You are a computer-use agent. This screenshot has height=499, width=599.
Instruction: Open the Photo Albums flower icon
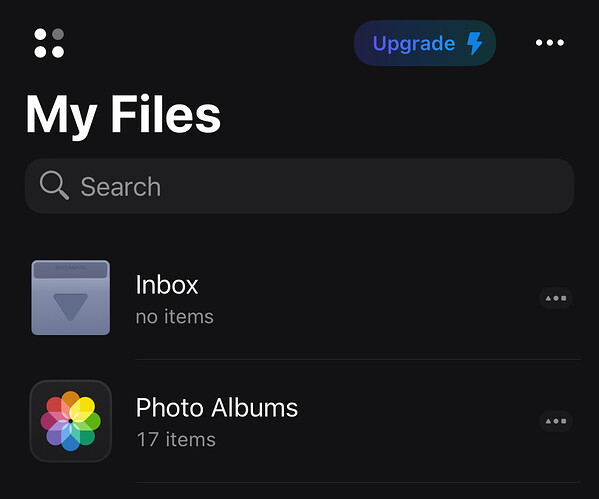point(71,421)
